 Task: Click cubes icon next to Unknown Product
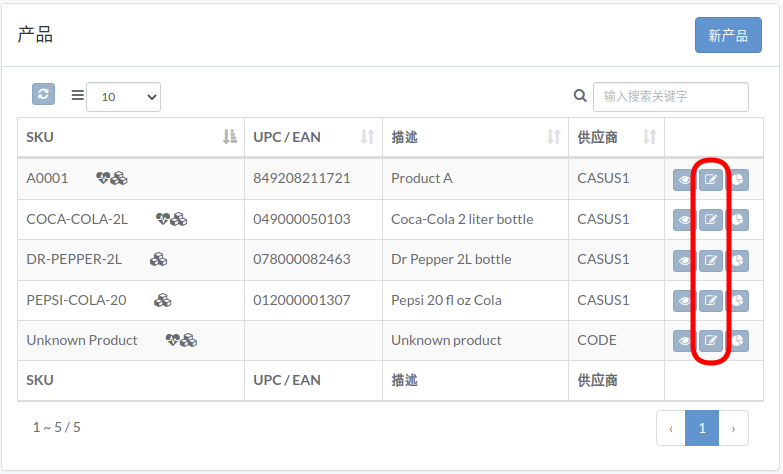click(189, 340)
